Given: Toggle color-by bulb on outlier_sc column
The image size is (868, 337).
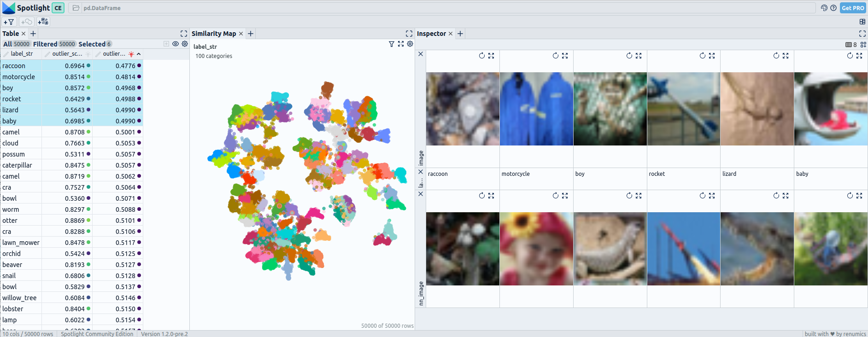Looking at the screenshot, I should click(88, 54).
